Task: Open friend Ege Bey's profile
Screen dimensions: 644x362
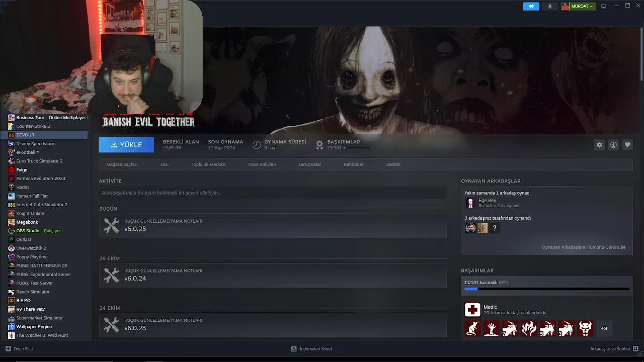Action: point(487,201)
